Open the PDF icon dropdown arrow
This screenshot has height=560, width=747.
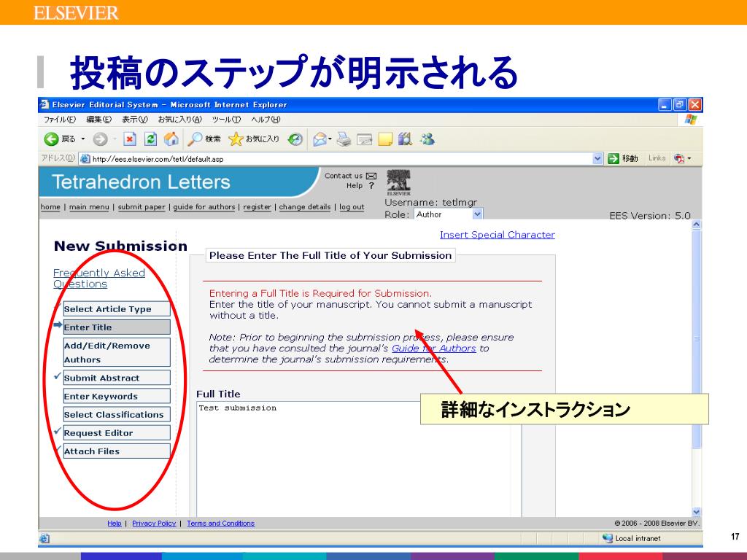coord(689,158)
